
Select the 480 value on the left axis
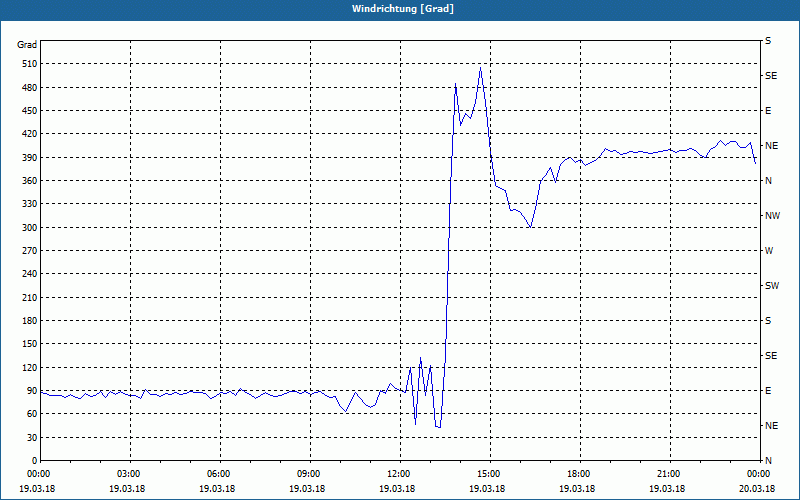pyautogui.click(x=30, y=88)
